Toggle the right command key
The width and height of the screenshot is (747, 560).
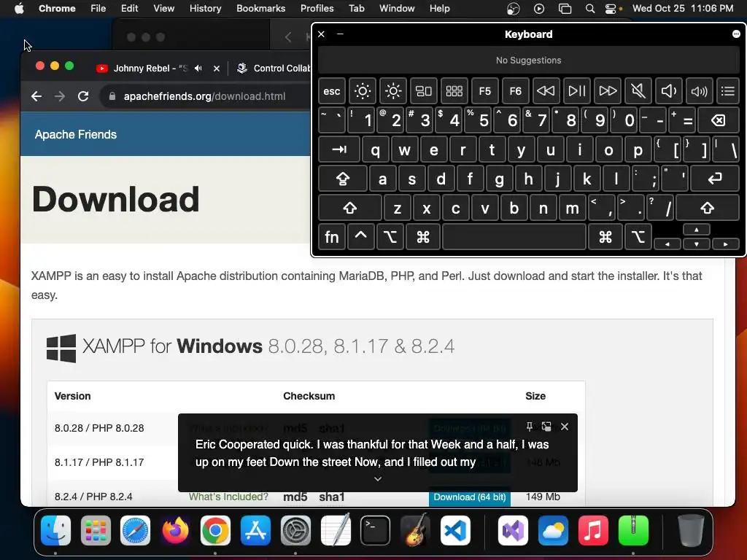point(605,237)
